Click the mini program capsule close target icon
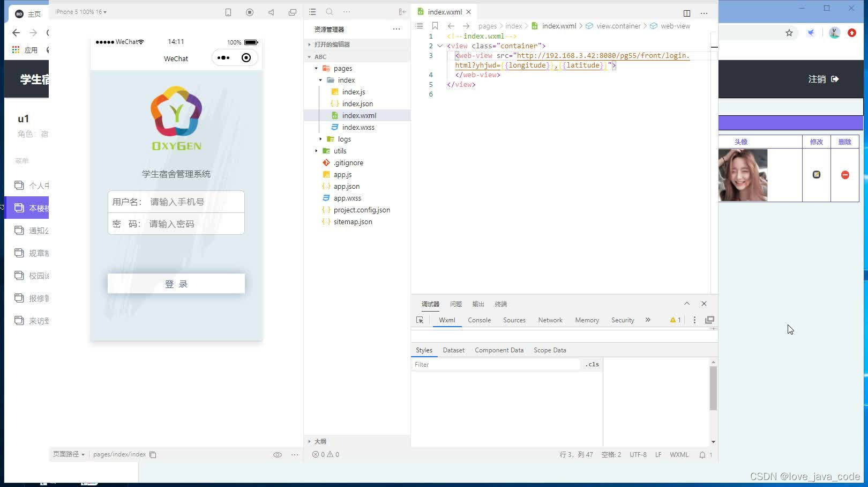The height and width of the screenshot is (487, 868). point(246,58)
